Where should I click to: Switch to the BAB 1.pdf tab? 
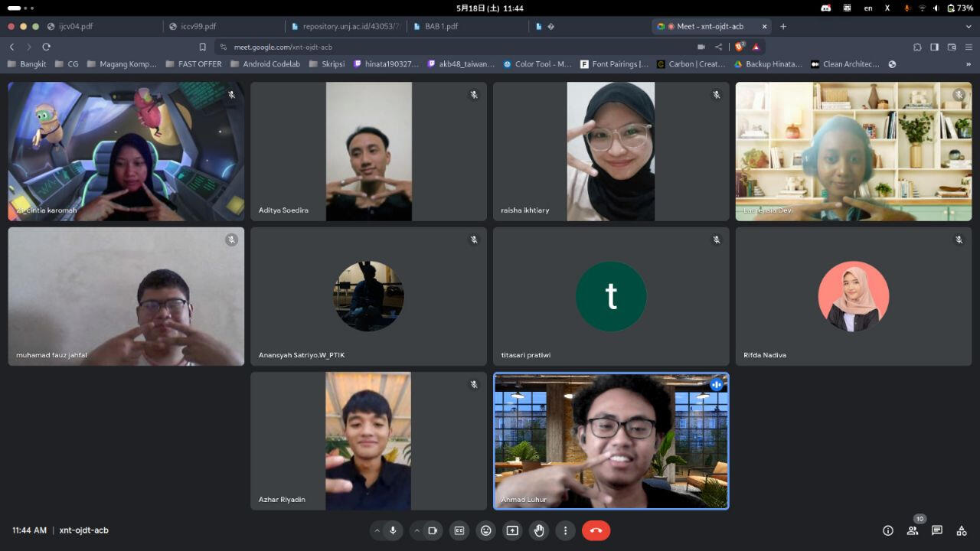click(x=441, y=26)
